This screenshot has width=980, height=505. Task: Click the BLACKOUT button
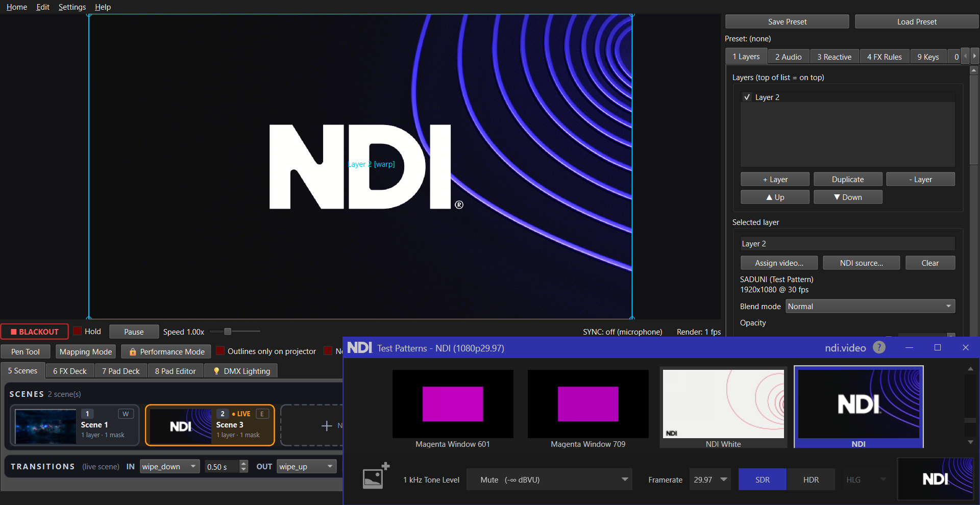[x=35, y=332]
